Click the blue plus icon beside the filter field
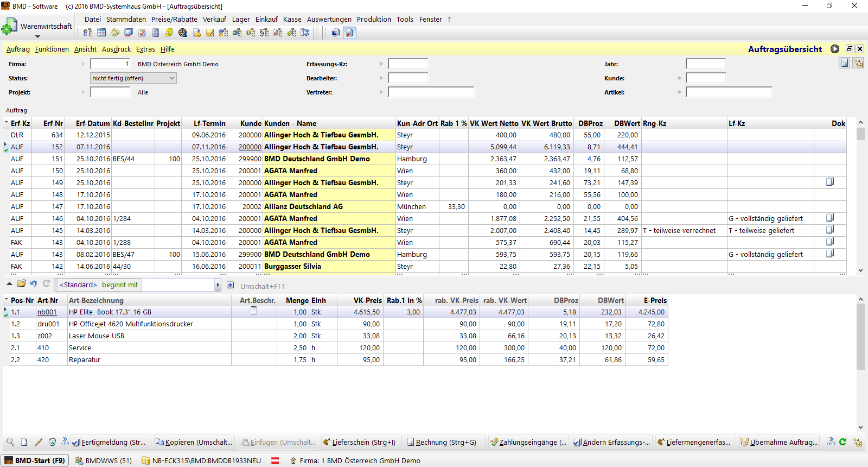Screen dimensions: 868x467 click(231, 285)
